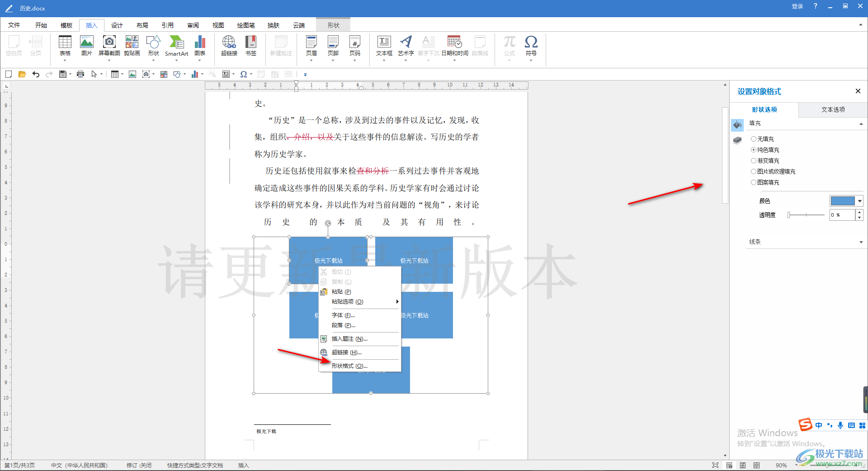868x471 pixels.
Task: Open the fill color dropdown arrow
Action: [859, 201]
